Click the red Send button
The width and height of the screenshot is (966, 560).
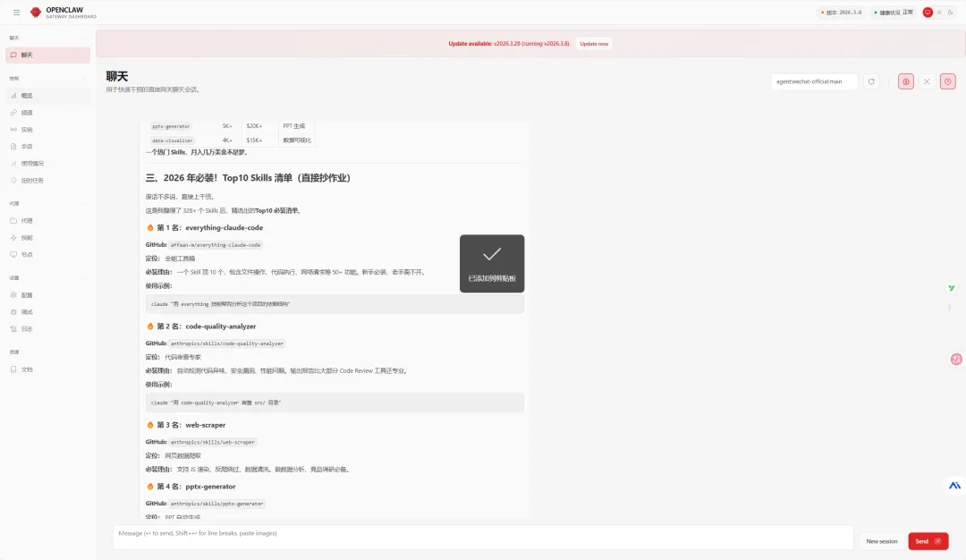click(x=928, y=541)
